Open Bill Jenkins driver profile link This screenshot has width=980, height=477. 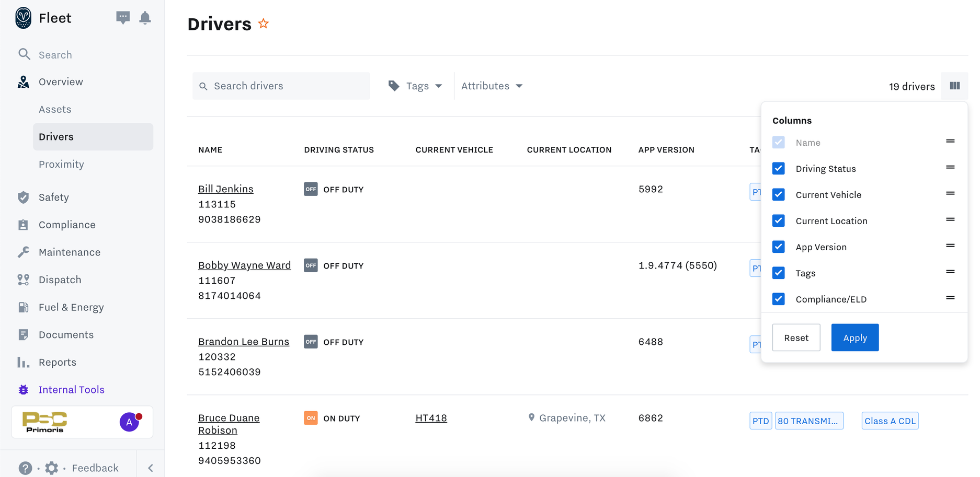tap(225, 189)
